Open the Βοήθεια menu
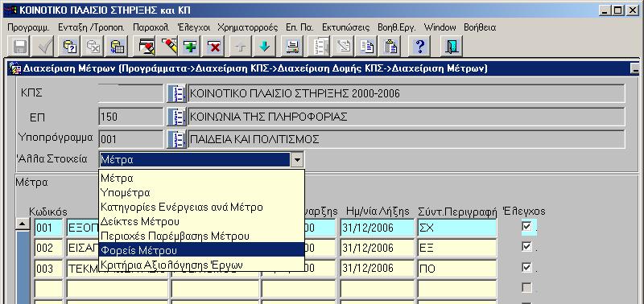644x304 pixels. click(480, 27)
